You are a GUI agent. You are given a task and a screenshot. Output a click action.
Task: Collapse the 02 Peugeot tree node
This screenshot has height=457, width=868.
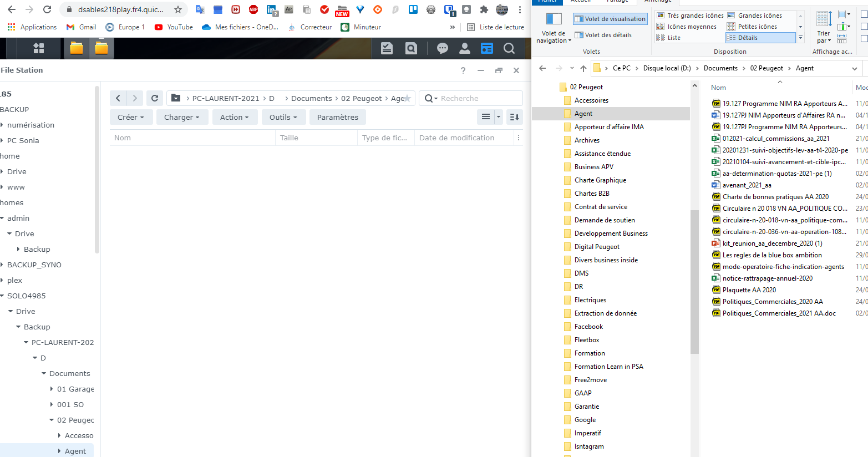click(x=52, y=420)
